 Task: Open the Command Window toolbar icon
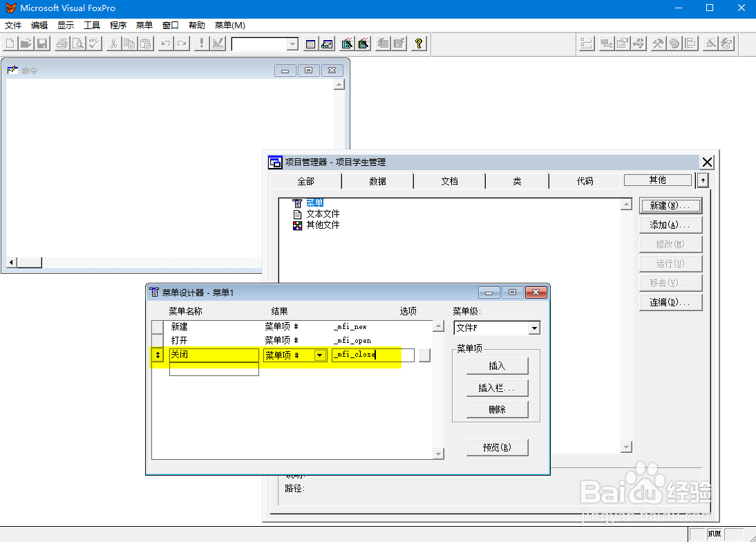pos(310,44)
